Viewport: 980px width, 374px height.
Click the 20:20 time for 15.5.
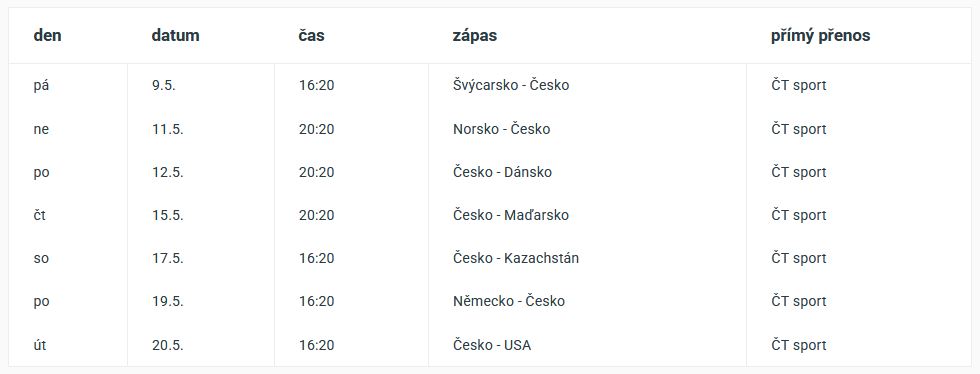pos(316,215)
